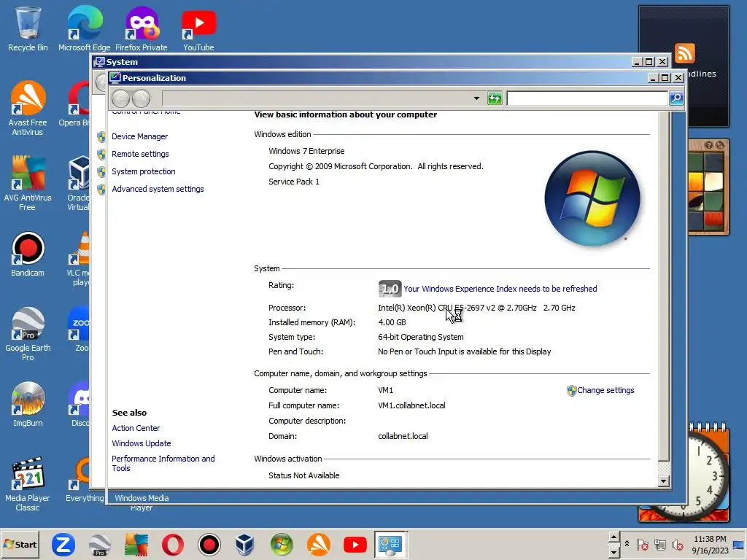The width and height of the screenshot is (747, 560).
Task: Click the taskbar scroll down arrow
Action: (614, 553)
